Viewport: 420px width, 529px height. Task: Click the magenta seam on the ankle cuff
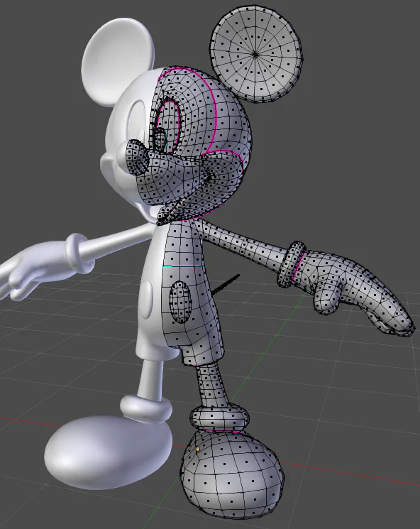(x=223, y=432)
